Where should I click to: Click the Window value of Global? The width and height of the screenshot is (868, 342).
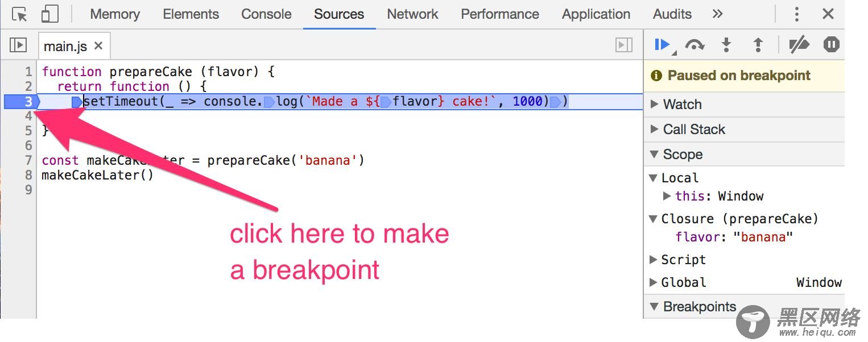(819, 282)
